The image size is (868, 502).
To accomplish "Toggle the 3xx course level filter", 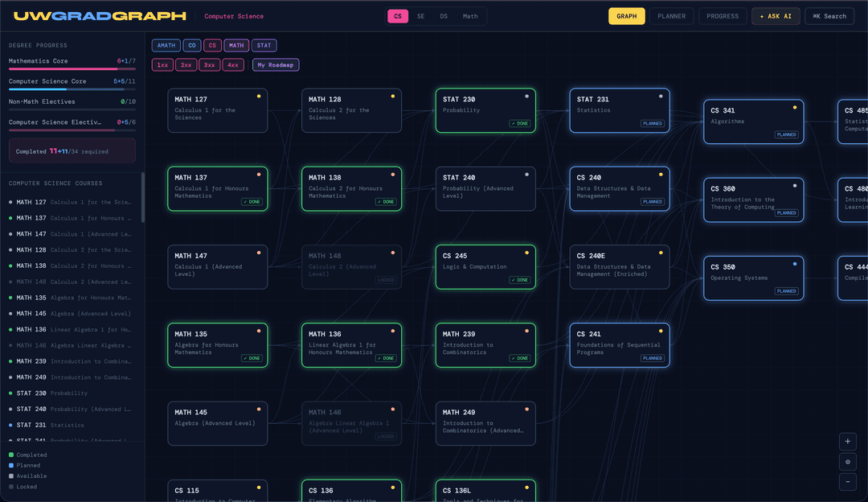I will (x=210, y=65).
